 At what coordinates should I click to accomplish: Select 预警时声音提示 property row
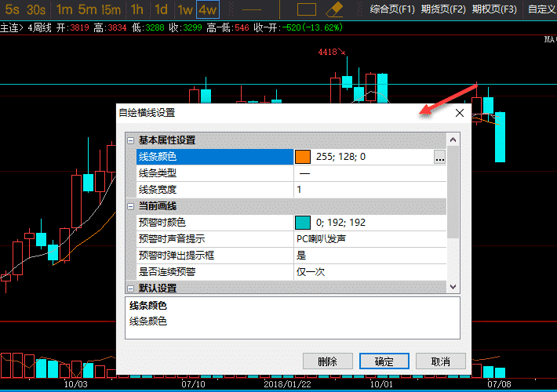[x=291, y=239]
